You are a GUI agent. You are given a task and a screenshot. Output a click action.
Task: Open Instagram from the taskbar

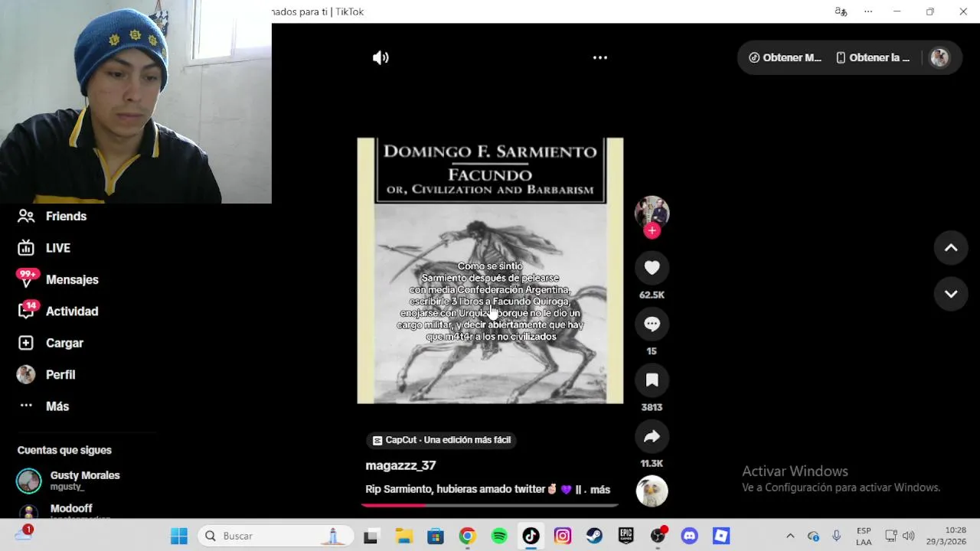tap(563, 536)
